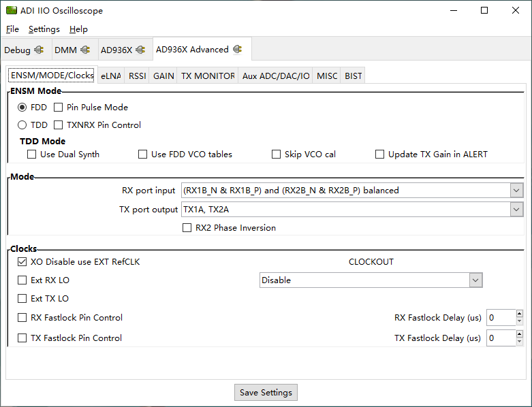Click the plug icon on Debug tab
The width and height of the screenshot is (532, 407).
pos(39,50)
